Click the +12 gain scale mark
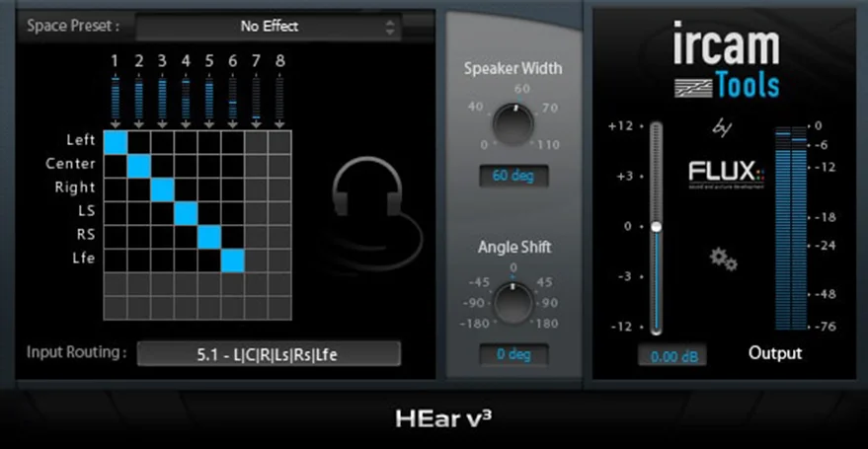This screenshot has height=449, width=868. (x=619, y=126)
